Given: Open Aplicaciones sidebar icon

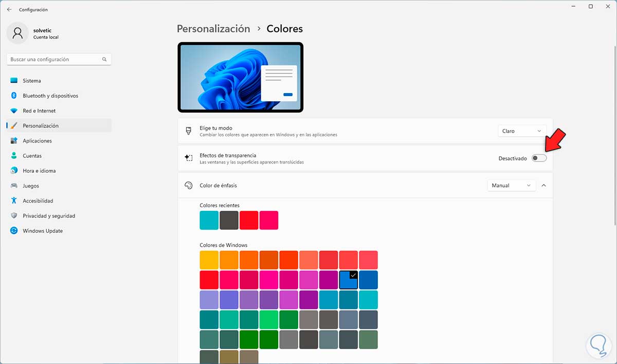Looking at the screenshot, I should point(14,141).
